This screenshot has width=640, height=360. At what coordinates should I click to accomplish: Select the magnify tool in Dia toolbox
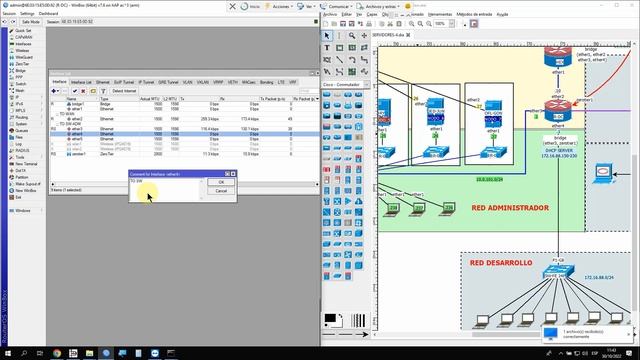coord(351,36)
